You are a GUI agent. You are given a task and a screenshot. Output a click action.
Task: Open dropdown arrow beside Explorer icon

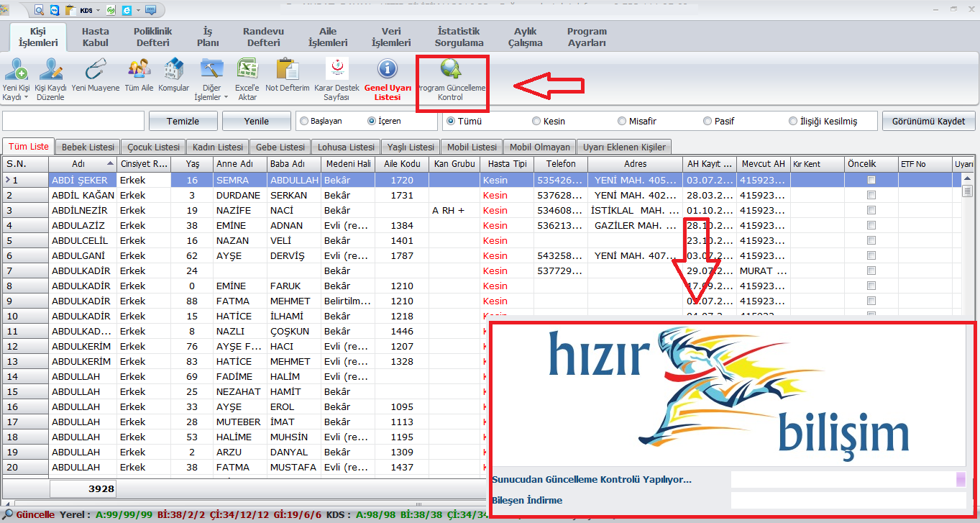[x=137, y=10]
